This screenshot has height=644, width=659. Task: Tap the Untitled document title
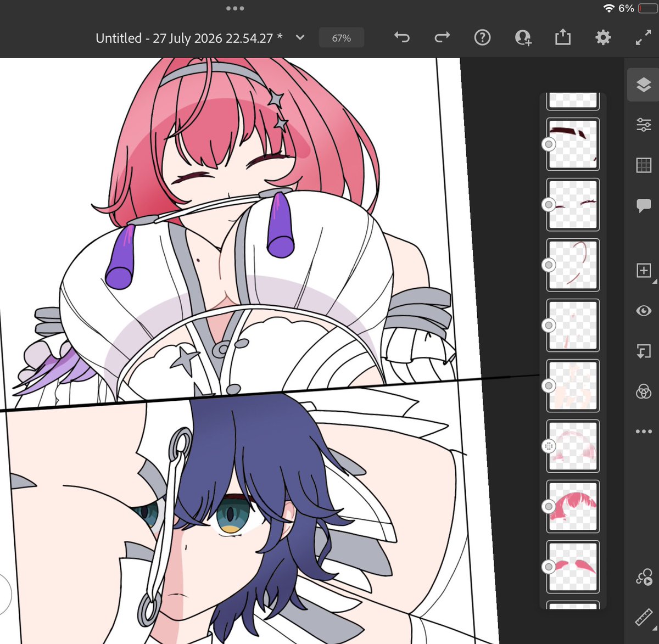tap(189, 38)
